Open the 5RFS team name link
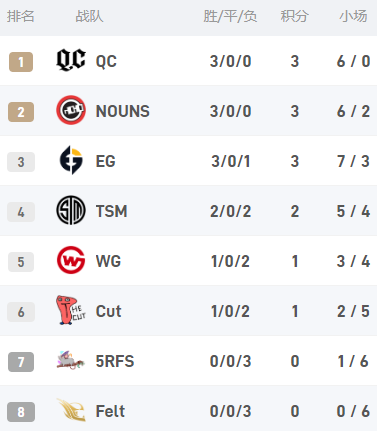 115,361
